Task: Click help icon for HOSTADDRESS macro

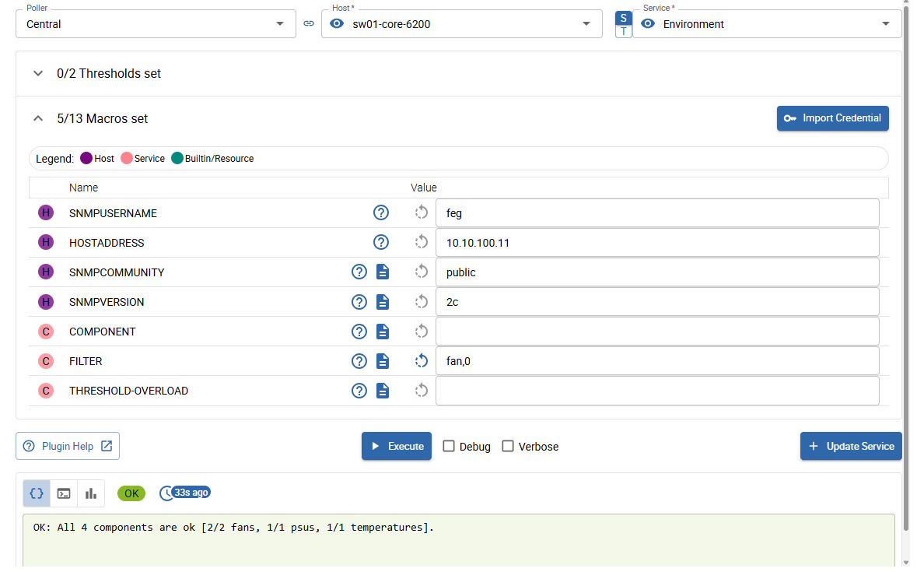Action: pos(381,243)
